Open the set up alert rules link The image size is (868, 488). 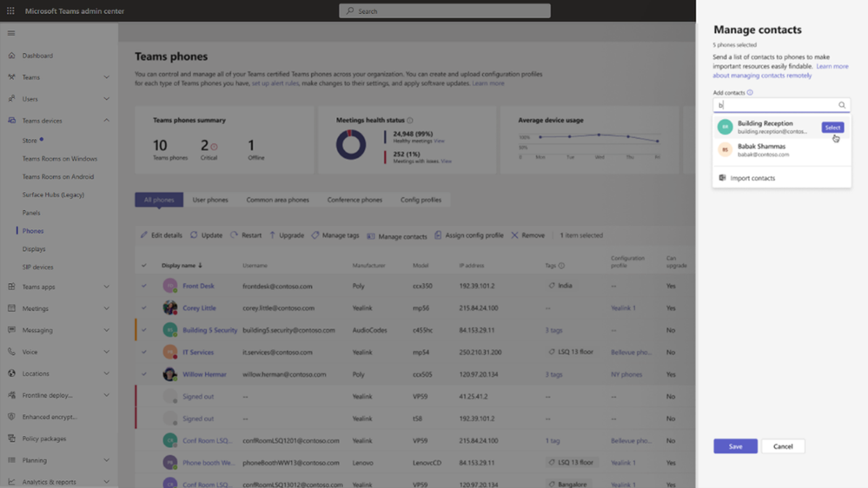tap(275, 83)
